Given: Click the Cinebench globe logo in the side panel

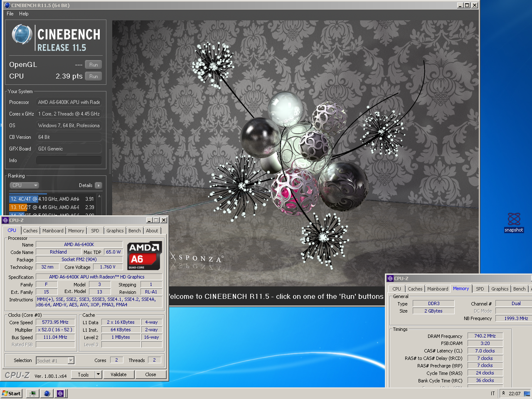Looking at the screenshot, I should [22, 34].
